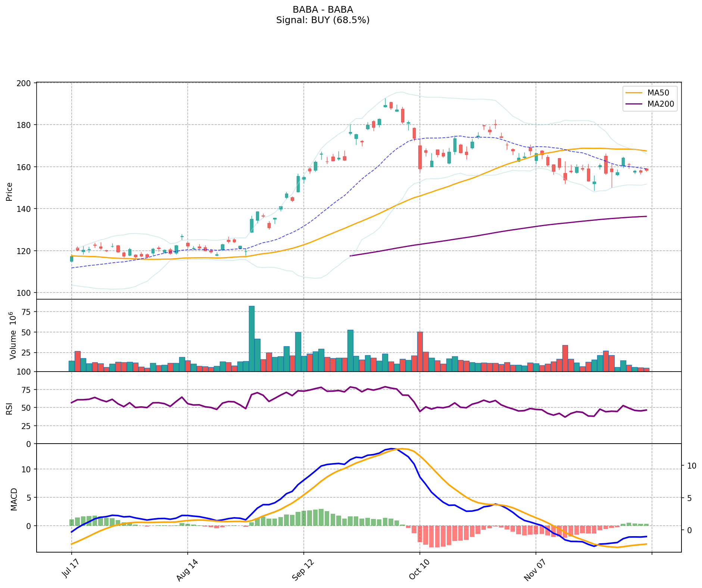This screenshot has width=702, height=588.
Task: Select the large red candlestick at Oct 10
Action: pyautogui.click(x=420, y=157)
